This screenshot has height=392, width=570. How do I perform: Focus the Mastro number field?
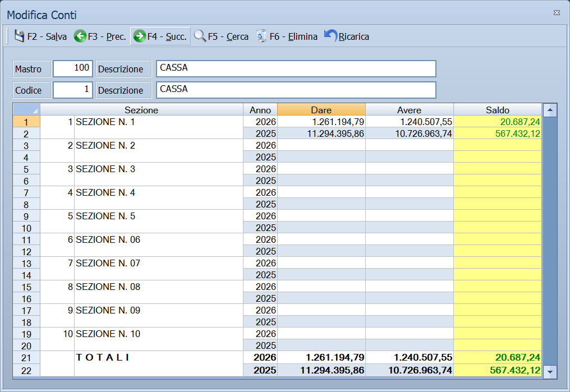coord(73,68)
